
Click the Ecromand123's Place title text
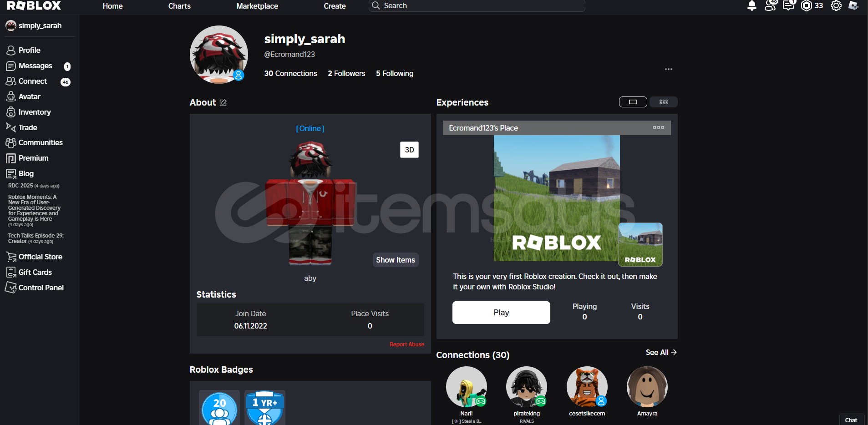(x=483, y=128)
